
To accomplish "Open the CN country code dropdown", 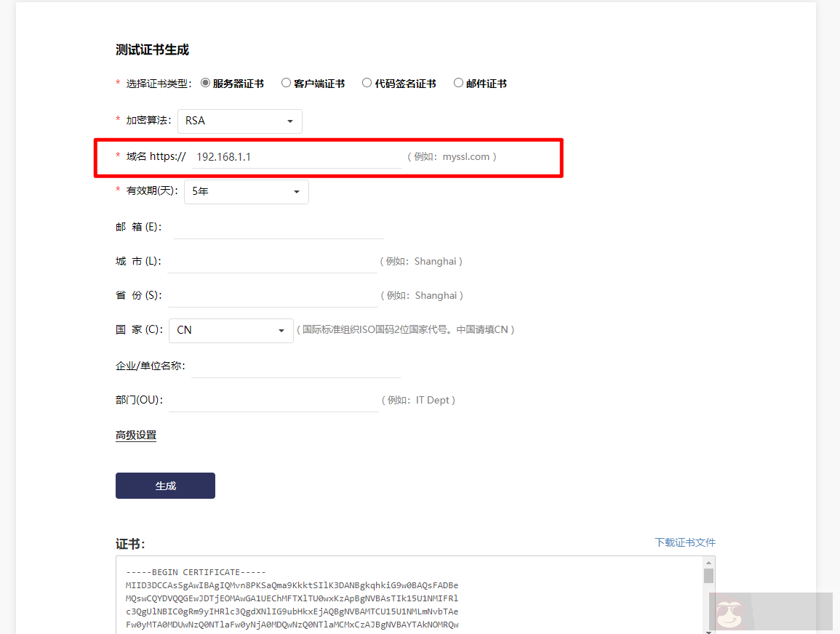I will point(231,330).
